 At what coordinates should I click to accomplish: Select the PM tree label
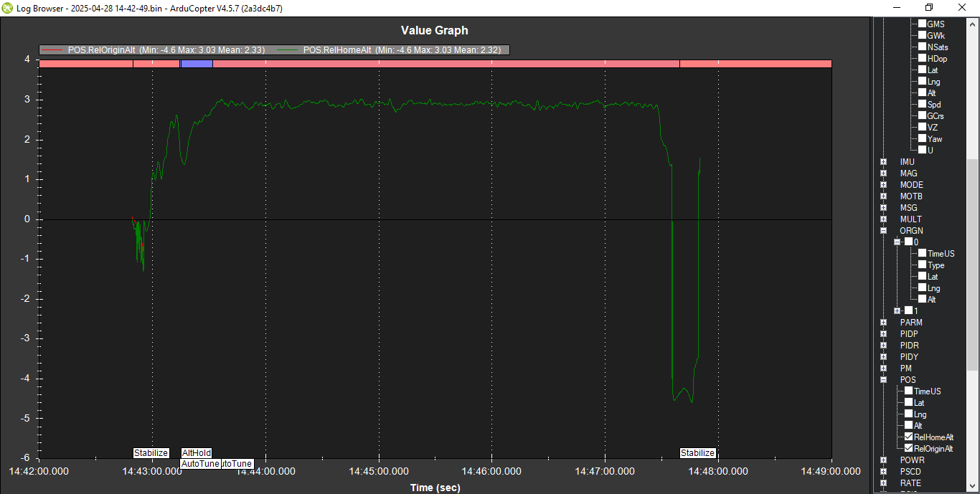coord(906,369)
